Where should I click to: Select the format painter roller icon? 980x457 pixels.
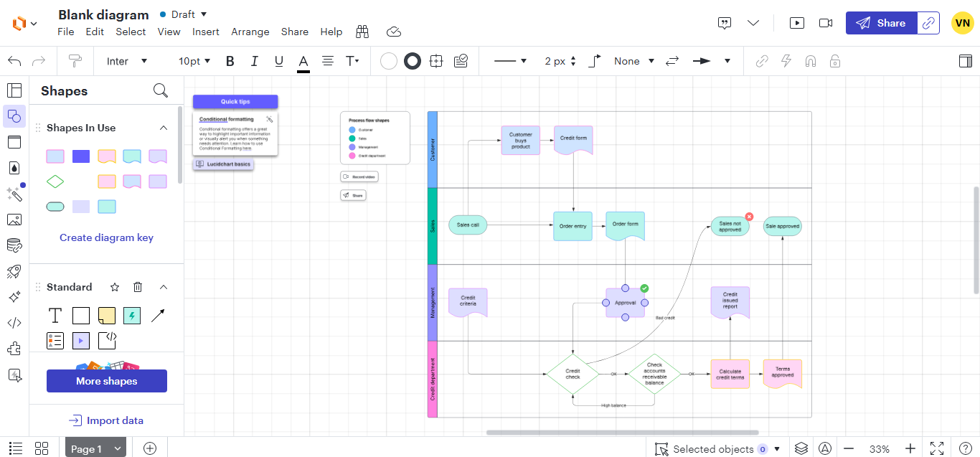point(75,61)
